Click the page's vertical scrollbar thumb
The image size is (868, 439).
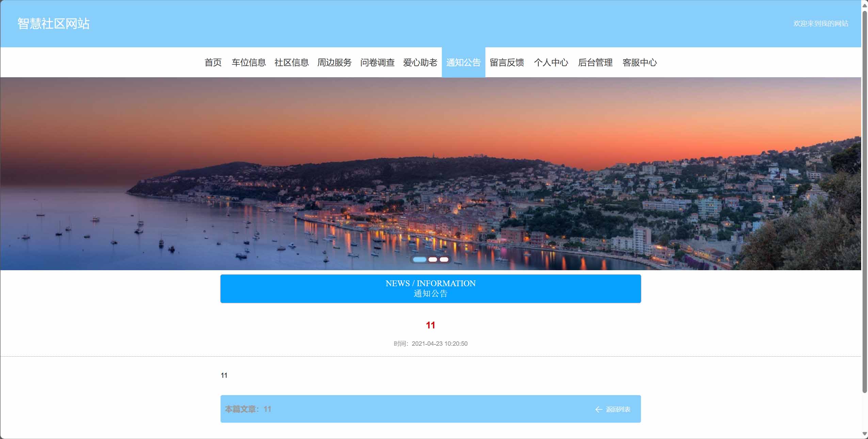tap(865, 202)
